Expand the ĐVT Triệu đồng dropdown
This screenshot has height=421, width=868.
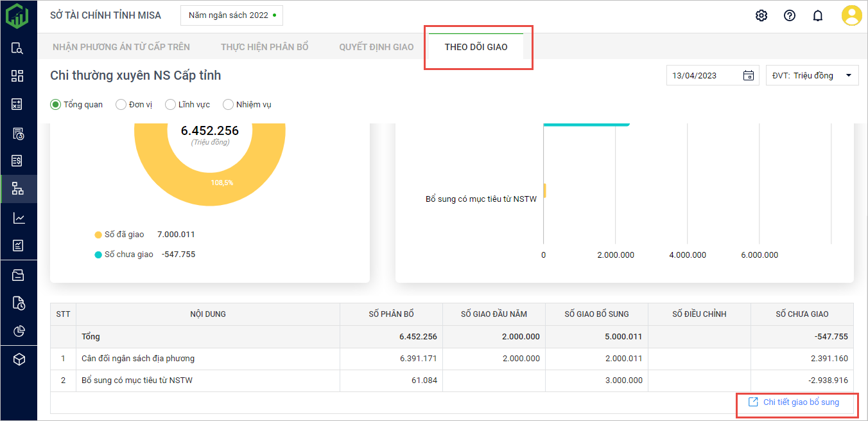[812, 76]
